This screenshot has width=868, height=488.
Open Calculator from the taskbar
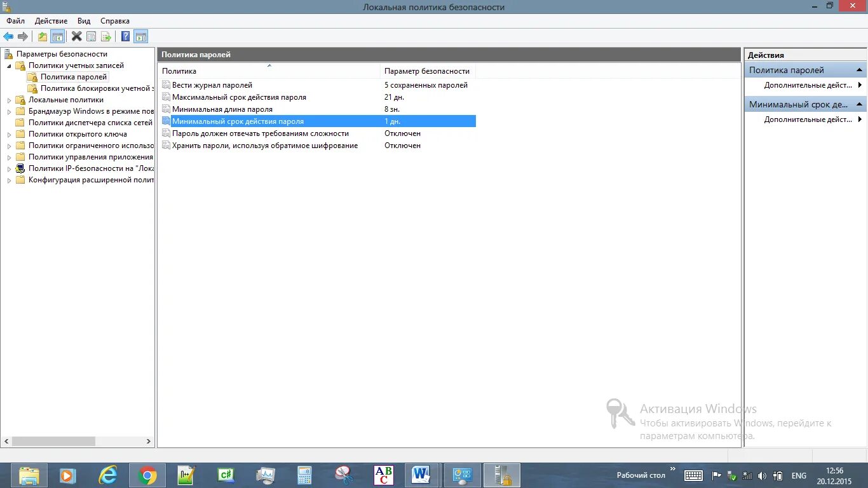tap(304, 475)
